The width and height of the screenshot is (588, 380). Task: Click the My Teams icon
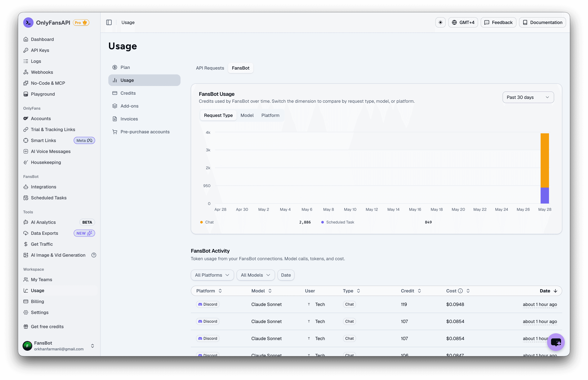[x=26, y=279]
